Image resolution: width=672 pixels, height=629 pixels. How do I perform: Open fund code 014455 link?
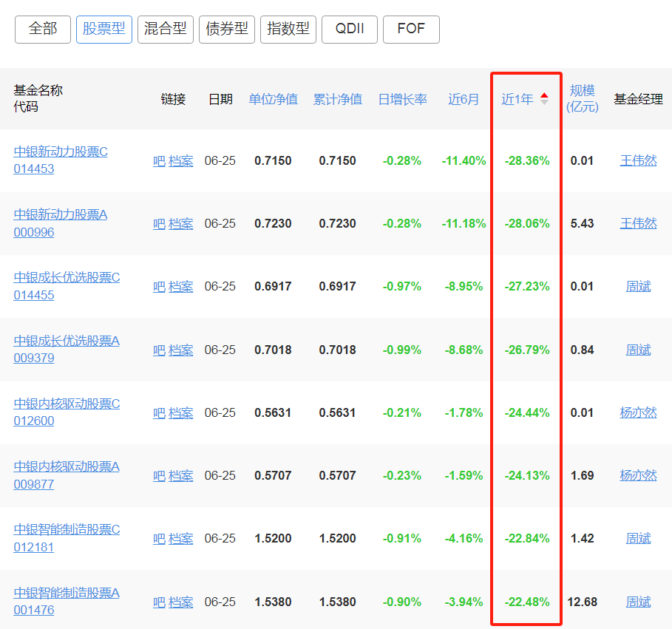[x=34, y=295]
